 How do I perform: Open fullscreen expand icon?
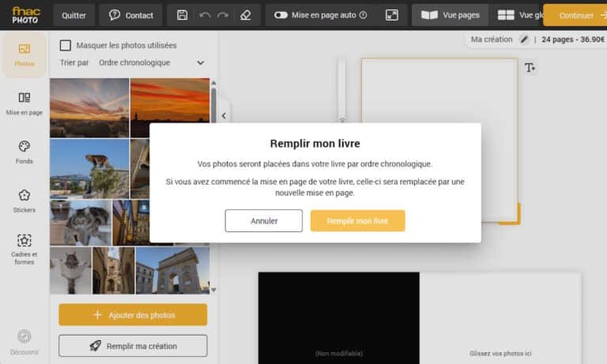392,15
